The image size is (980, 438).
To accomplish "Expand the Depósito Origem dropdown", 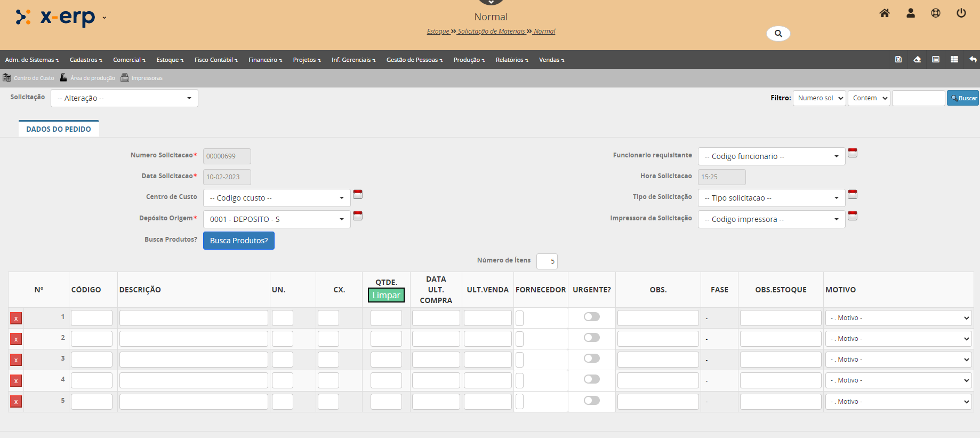I will pos(276,219).
